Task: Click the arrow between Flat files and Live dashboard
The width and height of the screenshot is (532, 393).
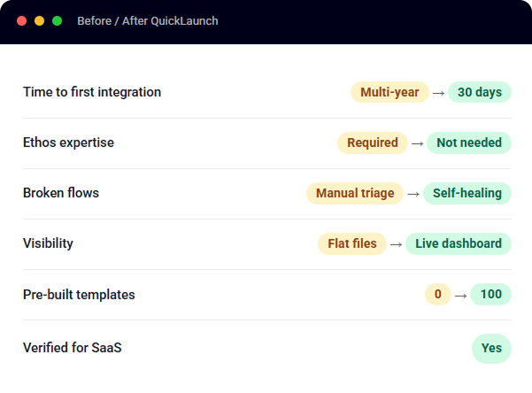Action: click(x=396, y=244)
